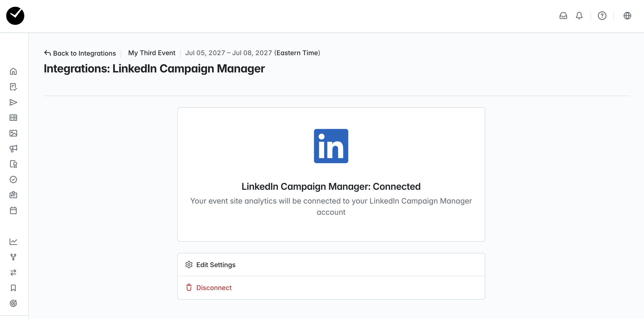Open the target goal icon in sidebar
The width and height of the screenshot is (644, 319).
tap(13, 303)
